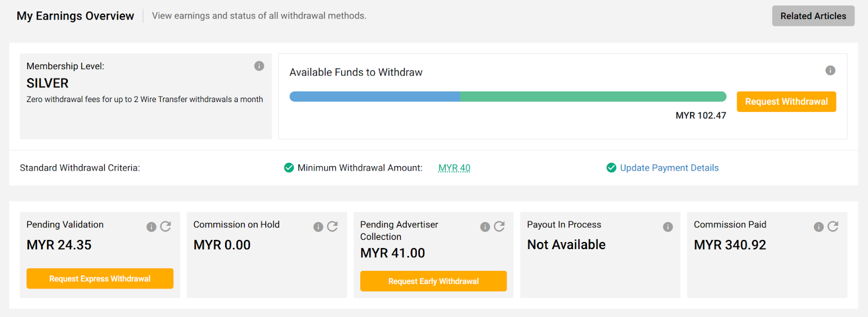Refresh Pending Advertiser Collection amount
Screen dimensions: 868x317
(499, 226)
